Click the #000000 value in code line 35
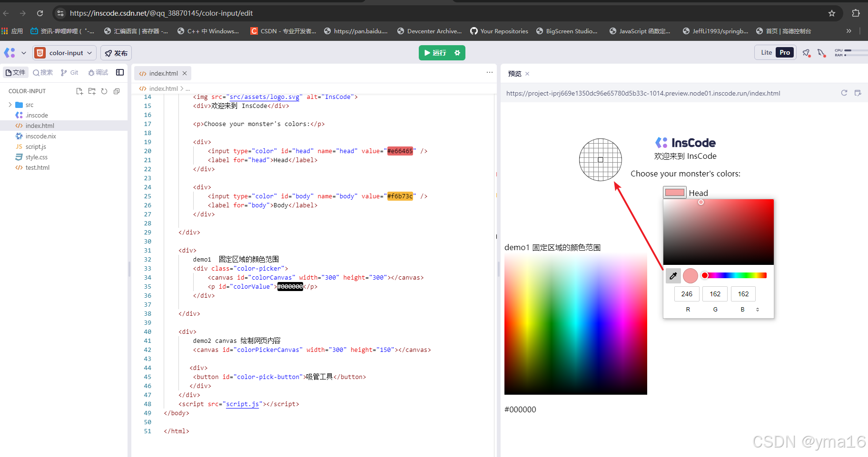 click(x=290, y=287)
